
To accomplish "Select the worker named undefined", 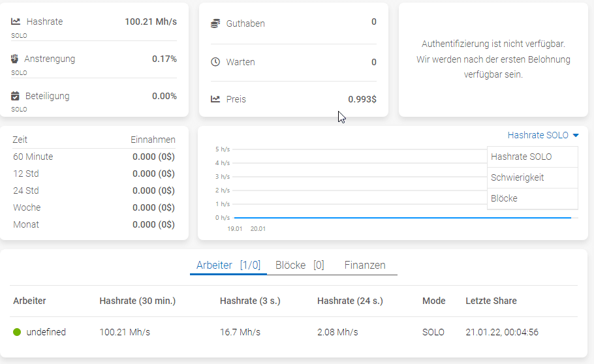I will coord(46,332).
